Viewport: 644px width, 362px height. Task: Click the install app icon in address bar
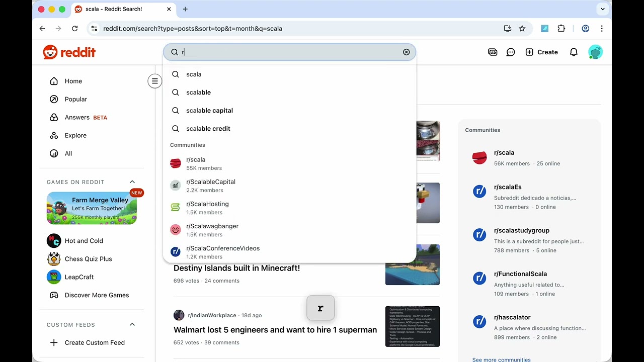pos(508,29)
